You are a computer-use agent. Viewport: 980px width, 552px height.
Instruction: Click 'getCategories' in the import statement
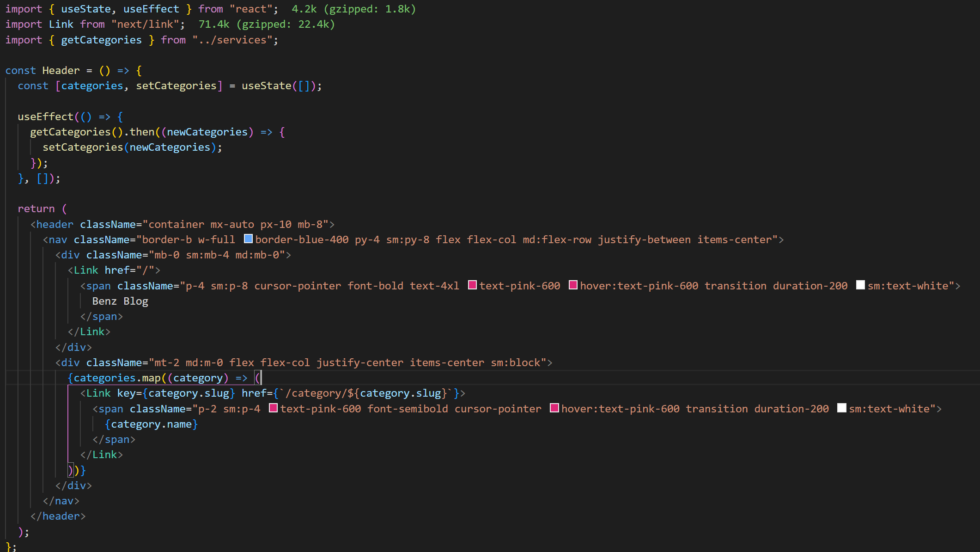(x=101, y=40)
